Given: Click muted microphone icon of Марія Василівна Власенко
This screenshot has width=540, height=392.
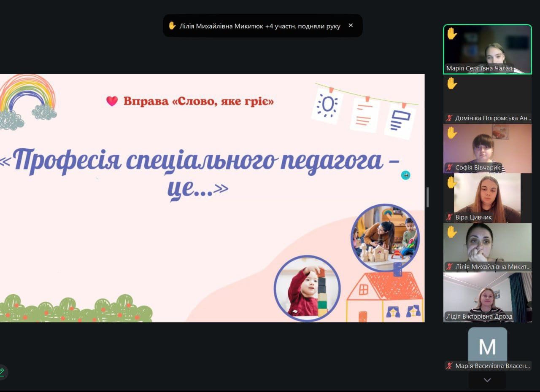Looking at the screenshot, I should [x=450, y=366].
